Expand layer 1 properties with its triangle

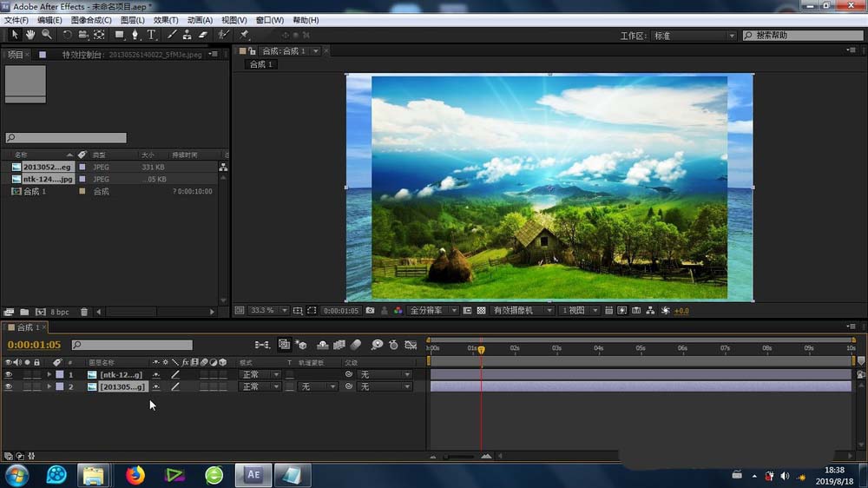[x=49, y=374]
